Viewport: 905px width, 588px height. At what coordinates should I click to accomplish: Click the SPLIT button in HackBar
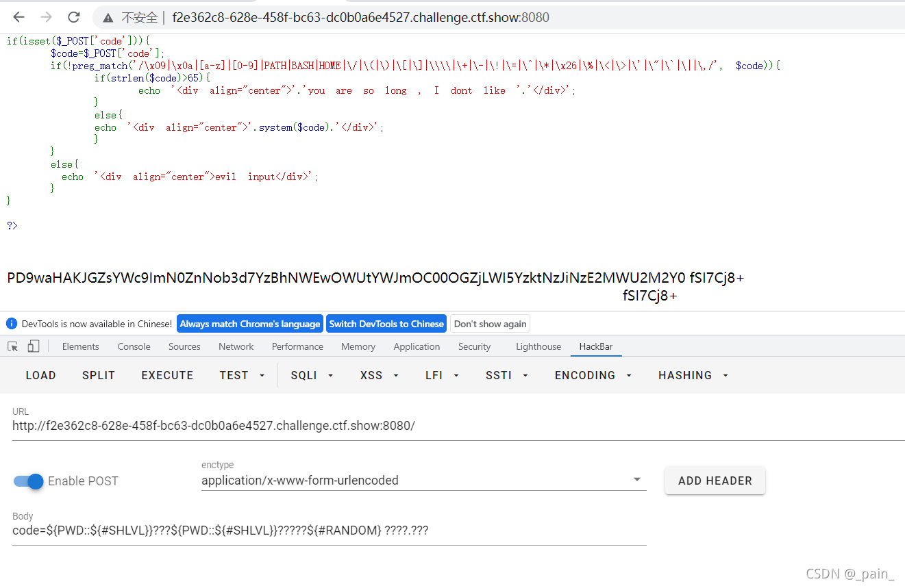99,375
